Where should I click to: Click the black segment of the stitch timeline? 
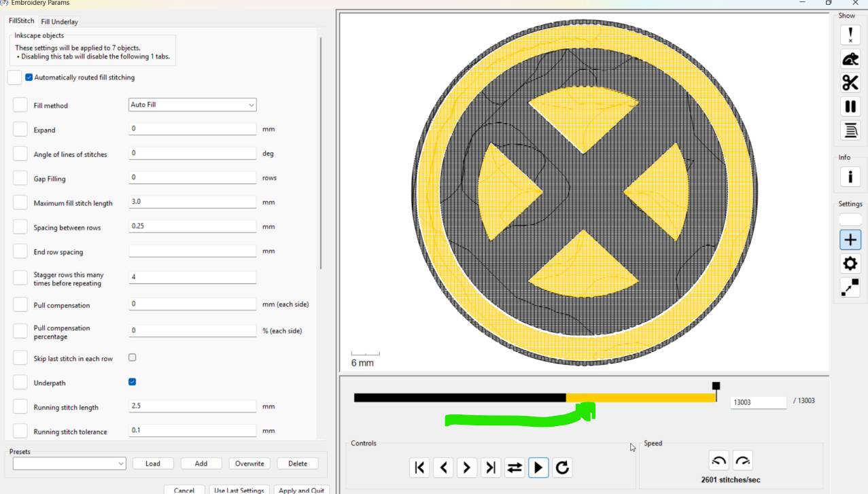pos(460,398)
